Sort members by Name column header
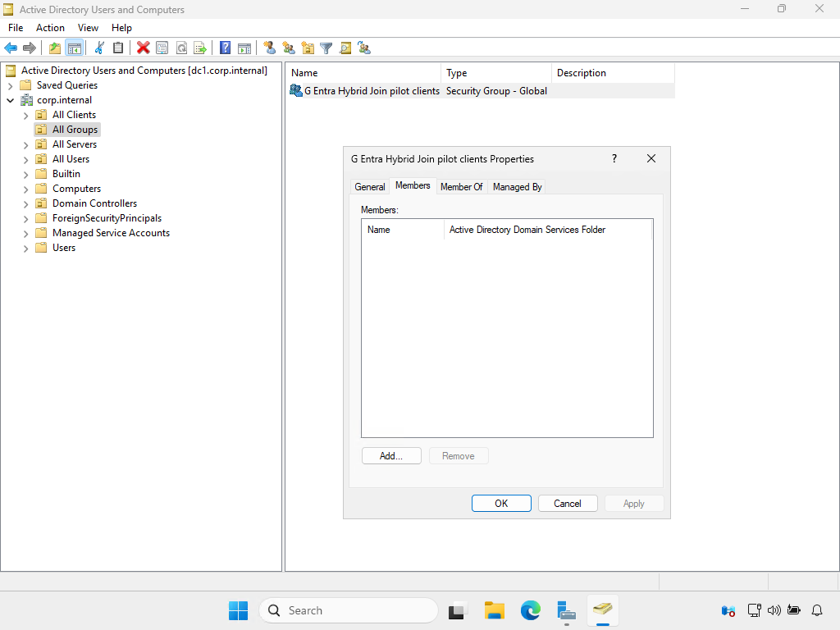This screenshot has height=630, width=840. [403, 230]
